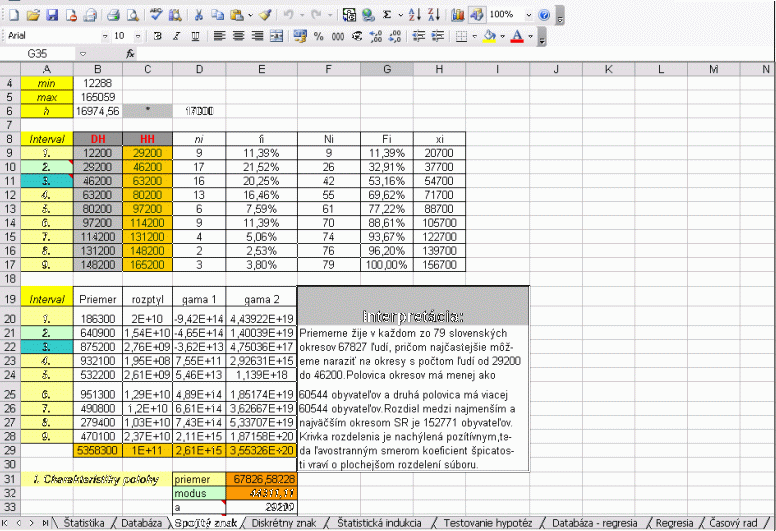This screenshot has width=776, height=531.
Task: Open the zoom 100% dropdown
Action: tap(529, 15)
